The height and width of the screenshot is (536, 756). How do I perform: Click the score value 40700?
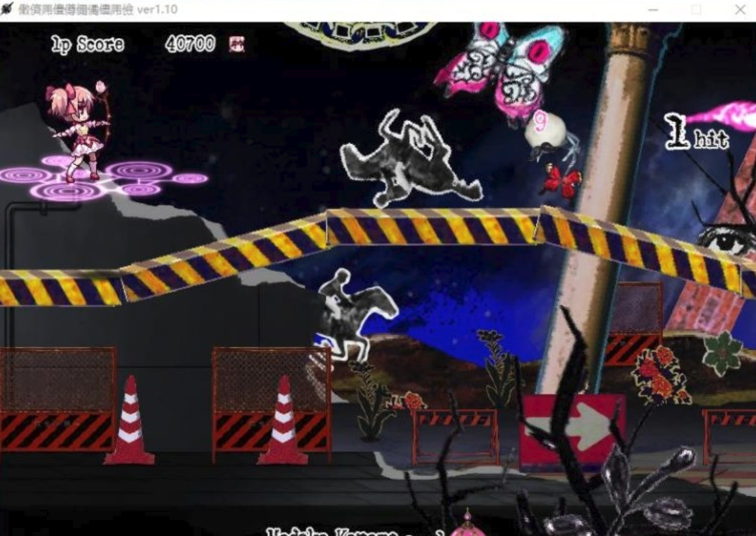point(190,44)
